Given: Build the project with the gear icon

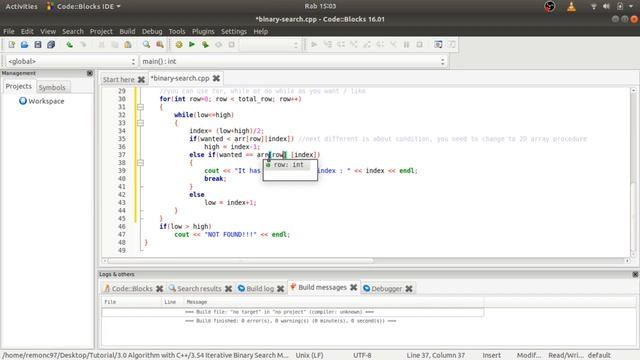Looking at the screenshot, I should point(179,44).
